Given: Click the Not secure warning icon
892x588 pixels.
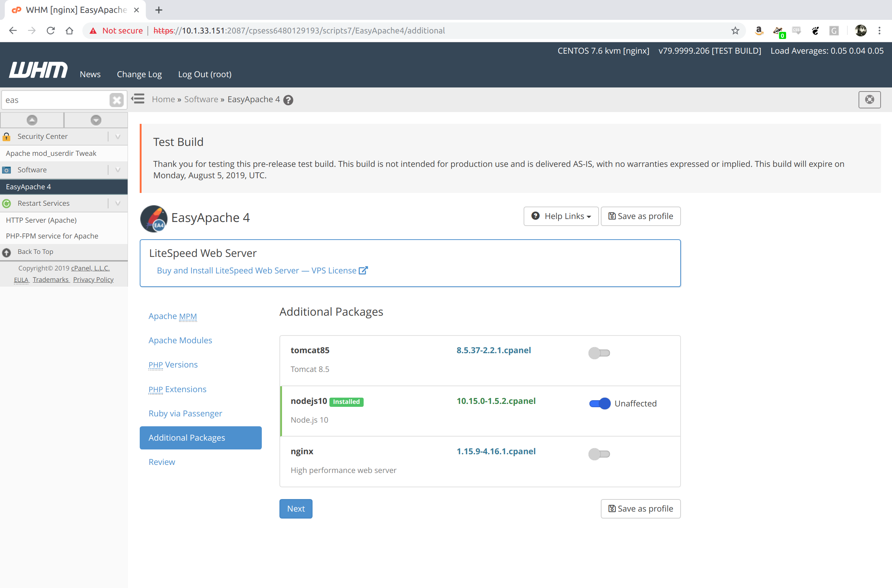Looking at the screenshot, I should pyautogui.click(x=93, y=31).
